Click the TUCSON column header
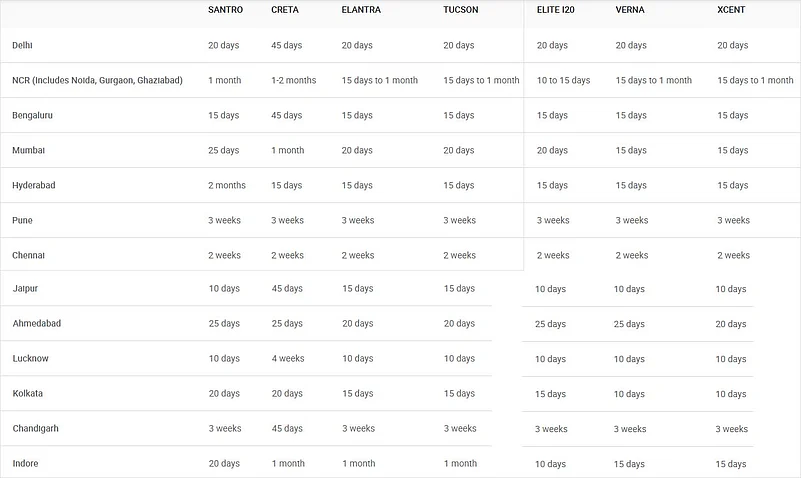Viewport: 801px width, 478px height. point(461,10)
